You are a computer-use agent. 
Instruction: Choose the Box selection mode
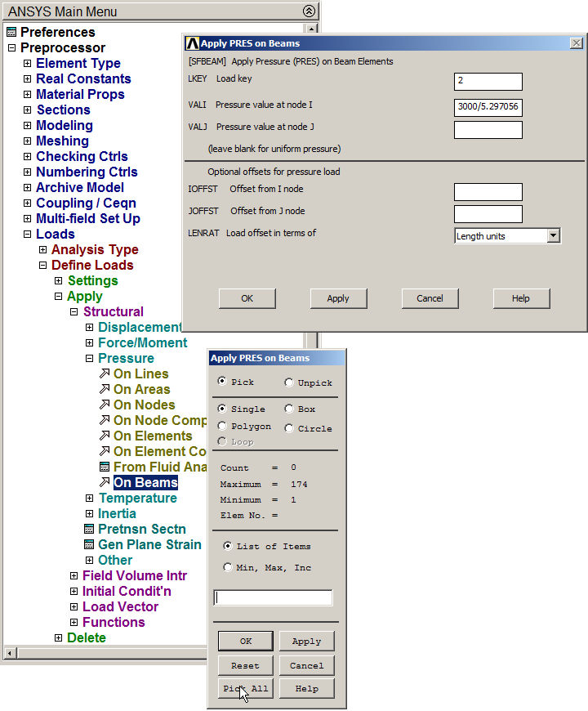(289, 409)
